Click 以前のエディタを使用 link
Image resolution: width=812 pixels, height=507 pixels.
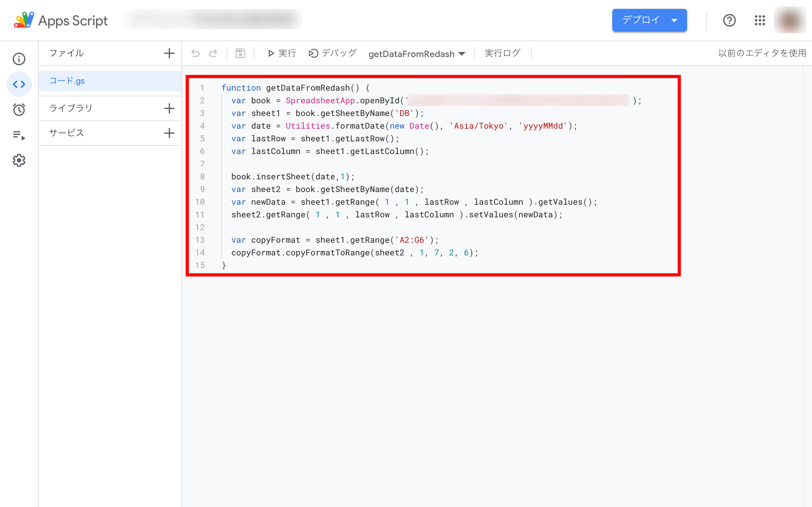tap(762, 53)
